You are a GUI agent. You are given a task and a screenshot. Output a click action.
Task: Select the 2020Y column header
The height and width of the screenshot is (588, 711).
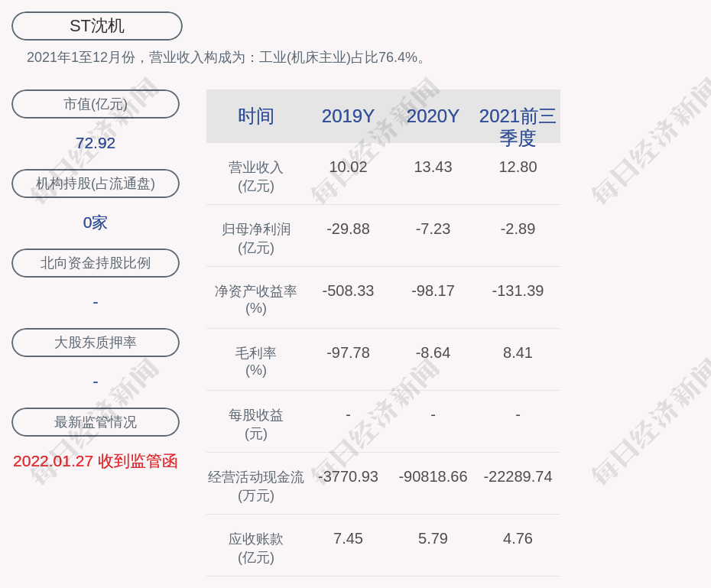coord(433,116)
